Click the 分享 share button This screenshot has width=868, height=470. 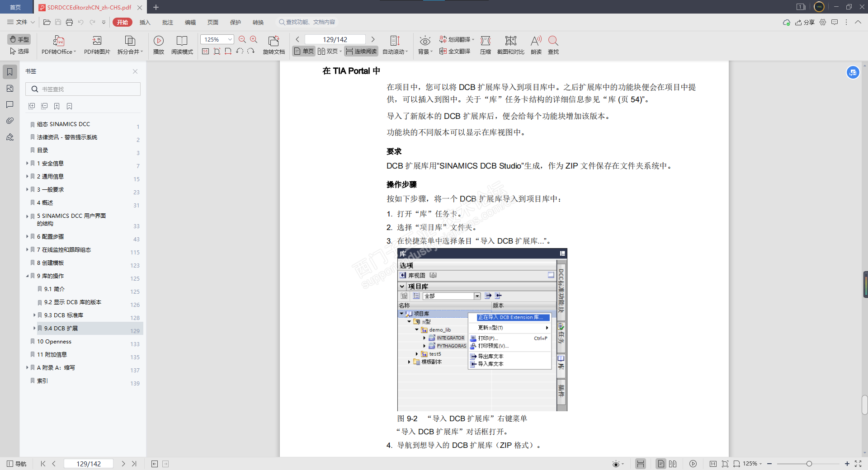(805, 22)
